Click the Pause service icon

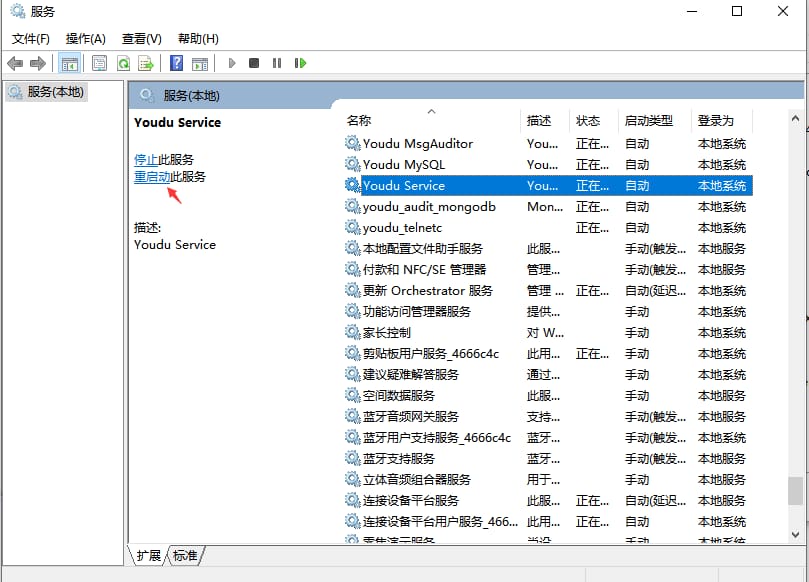[277, 63]
